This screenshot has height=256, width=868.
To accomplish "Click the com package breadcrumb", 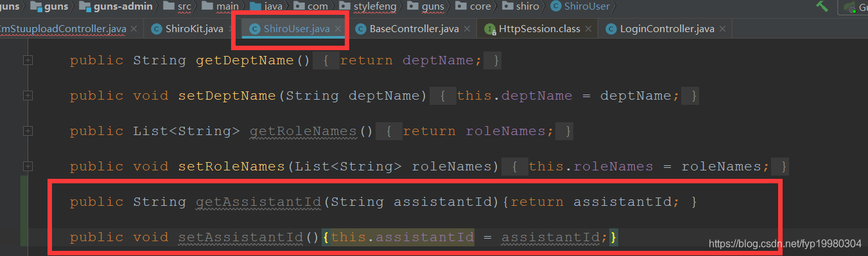I will (x=310, y=6).
